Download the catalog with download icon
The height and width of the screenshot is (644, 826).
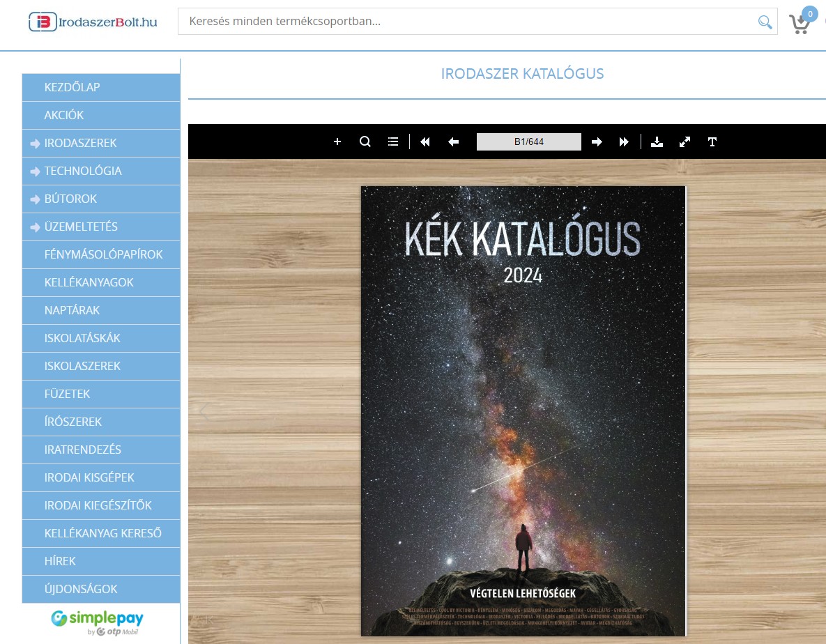[x=657, y=141]
